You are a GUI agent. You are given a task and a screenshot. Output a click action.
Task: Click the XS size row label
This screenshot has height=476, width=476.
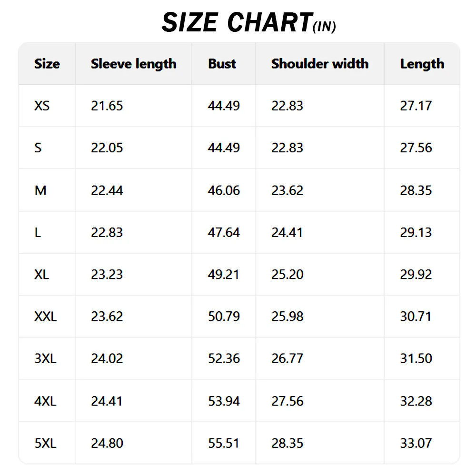point(42,106)
